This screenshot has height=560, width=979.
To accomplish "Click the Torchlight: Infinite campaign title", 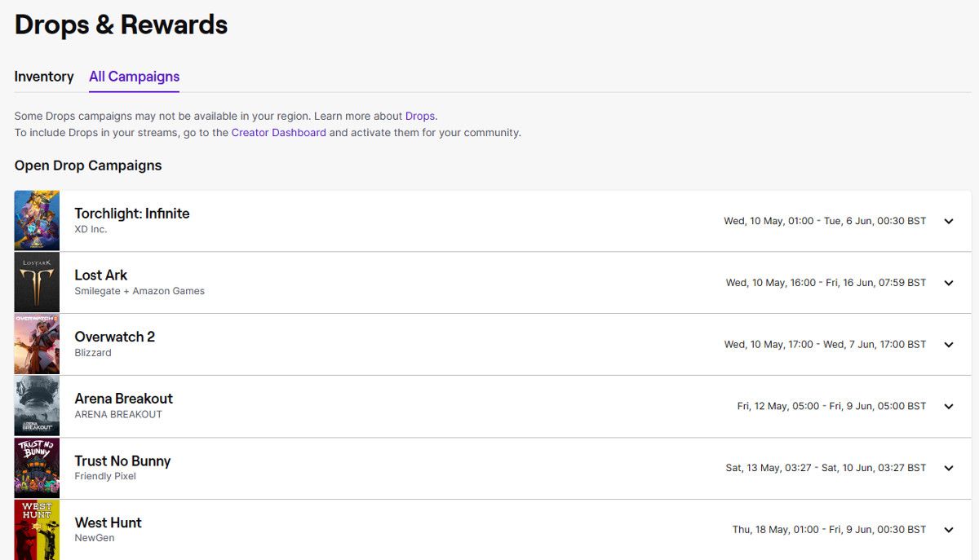I will [132, 214].
